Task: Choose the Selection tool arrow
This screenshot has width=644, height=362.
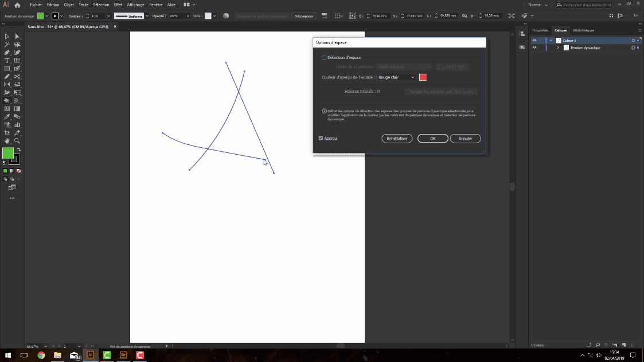Action: (x=6, y=36)
